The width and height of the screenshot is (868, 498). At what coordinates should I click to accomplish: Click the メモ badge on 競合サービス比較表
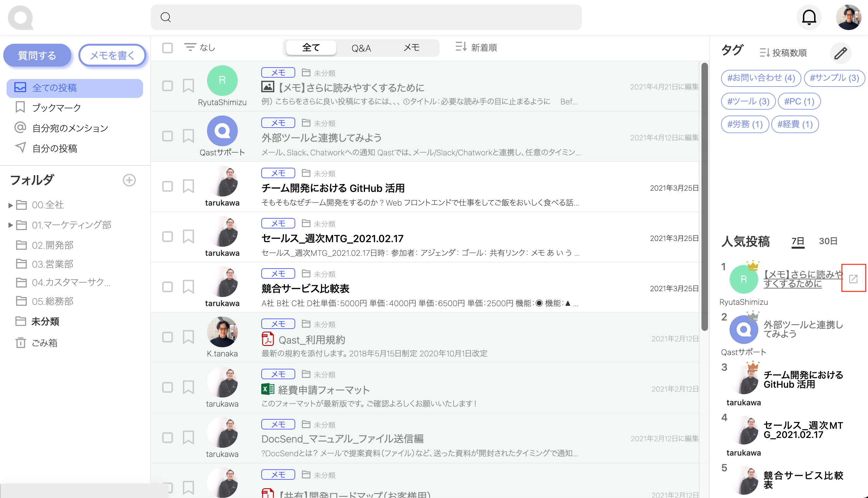coord(278,273)
